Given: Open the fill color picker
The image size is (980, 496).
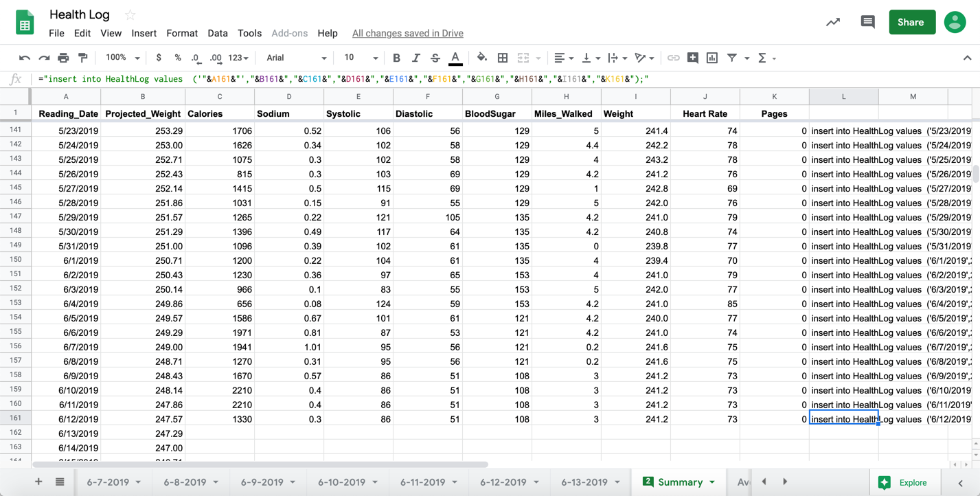Looking at the screenshot, I should 482,58.
